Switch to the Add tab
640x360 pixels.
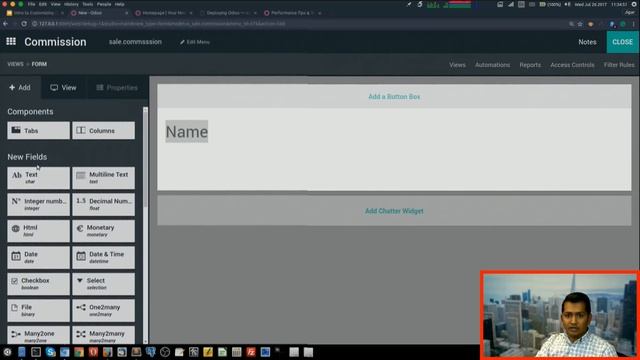[x=20, y=87]
